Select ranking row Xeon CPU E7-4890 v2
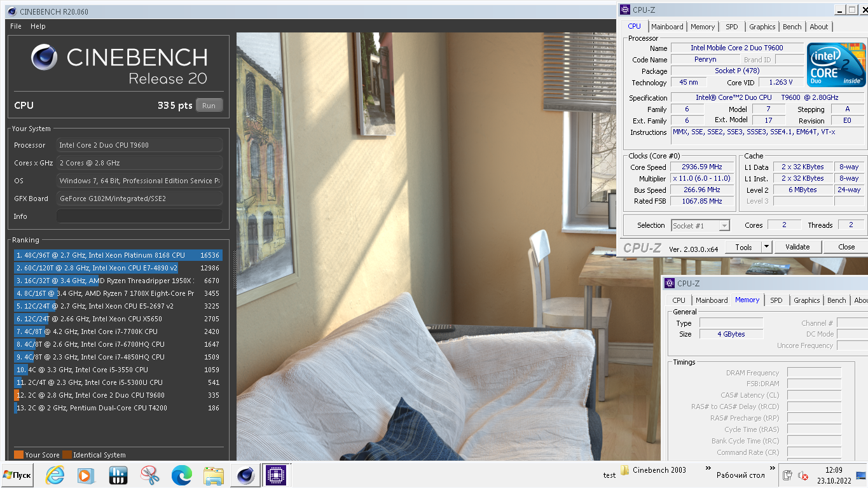The height and width of the screenshot is (488, 868). coord(118,268)
